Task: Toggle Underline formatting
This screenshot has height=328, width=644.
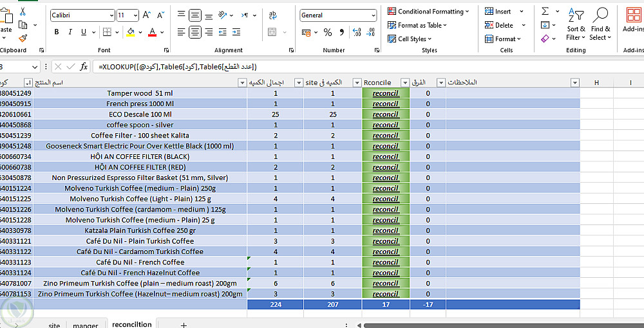Action: coord(83,32)
